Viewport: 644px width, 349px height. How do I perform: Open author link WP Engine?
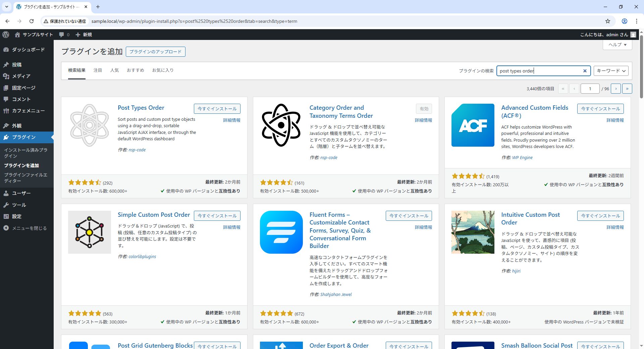click(x=522, y=158)
